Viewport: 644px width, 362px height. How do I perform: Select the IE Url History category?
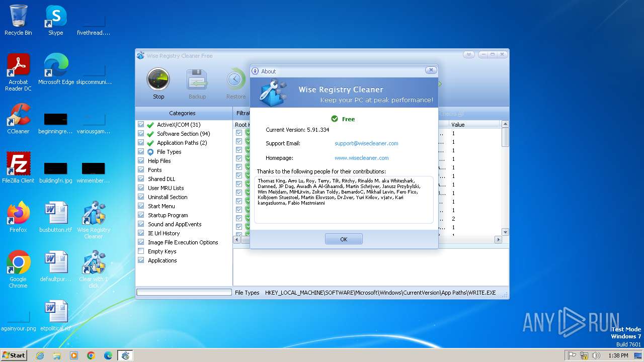click(x=164, y=233)
